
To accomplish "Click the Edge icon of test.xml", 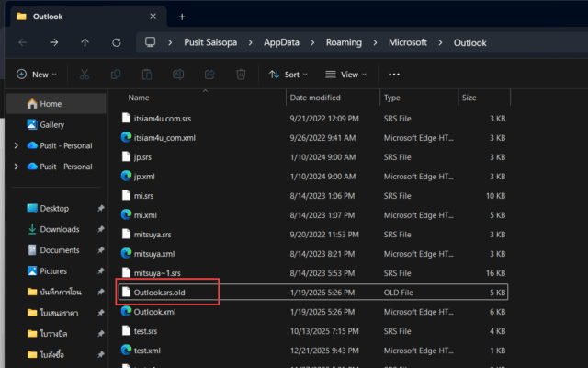I will (127, 351).
